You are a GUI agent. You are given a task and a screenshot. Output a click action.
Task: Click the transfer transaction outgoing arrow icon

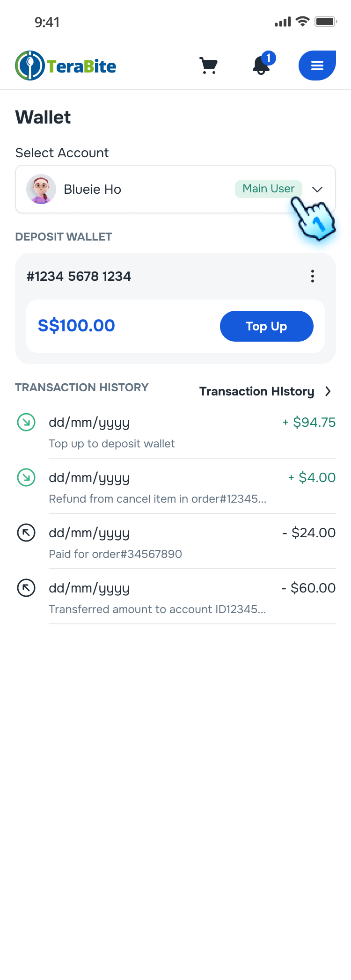pos(26,588)
